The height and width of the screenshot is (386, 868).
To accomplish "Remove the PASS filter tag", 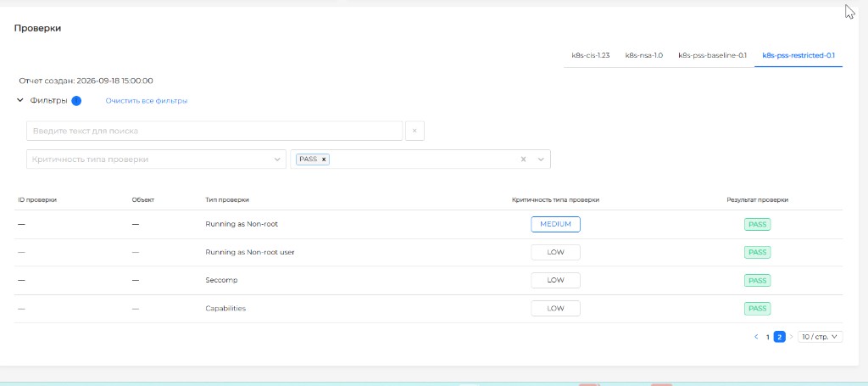I will tap(324, 159).
